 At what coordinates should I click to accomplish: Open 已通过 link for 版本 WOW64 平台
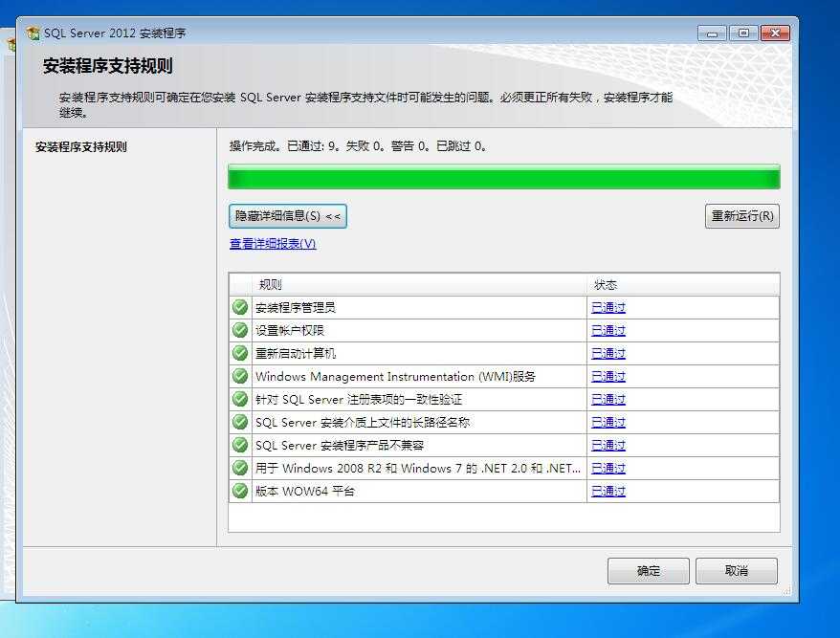coord(608,491)
